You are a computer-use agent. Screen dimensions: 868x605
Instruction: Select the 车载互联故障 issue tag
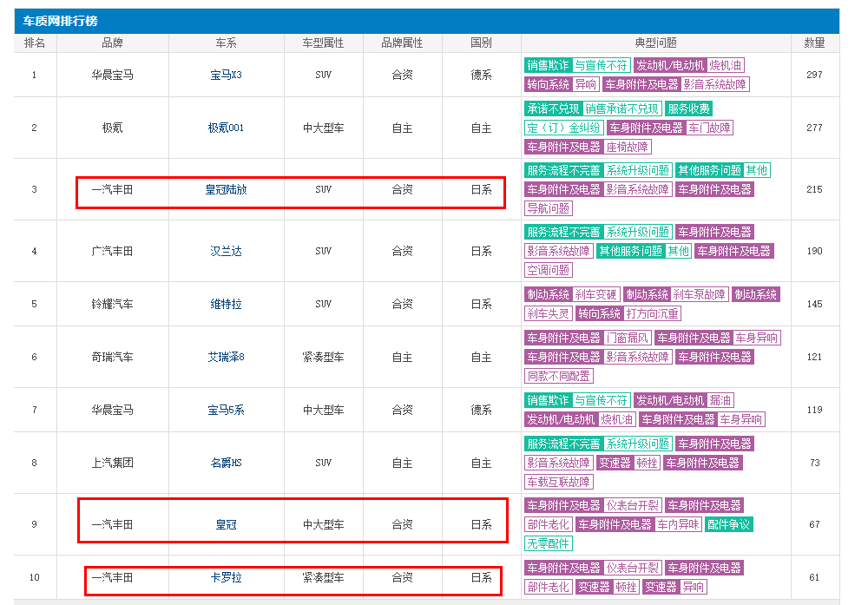(x=559, y=482)
